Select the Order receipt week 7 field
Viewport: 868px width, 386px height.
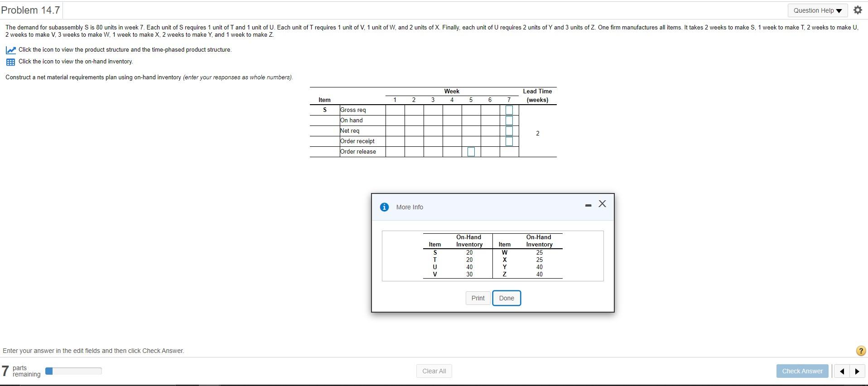[509, 141]
